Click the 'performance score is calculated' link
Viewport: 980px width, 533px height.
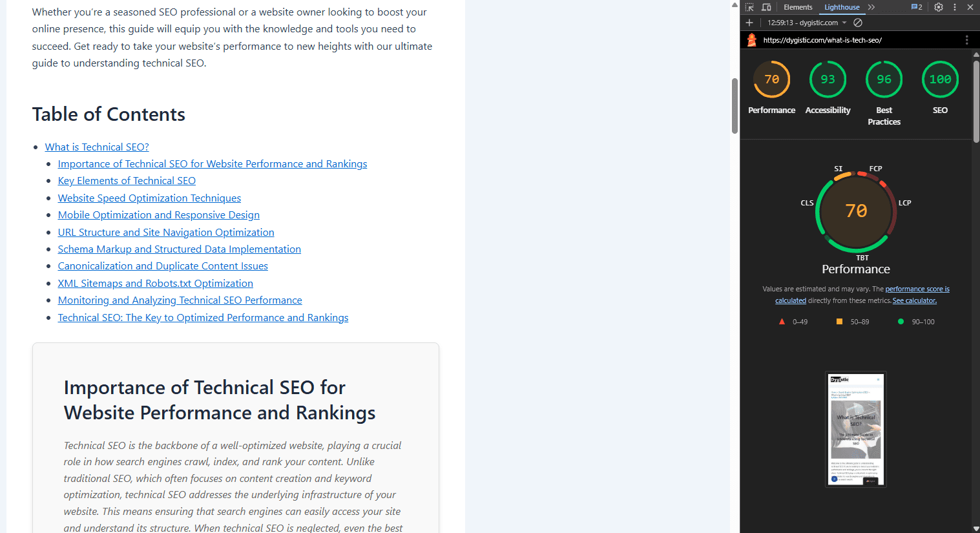pyautogui.click(x=917, y=288)
